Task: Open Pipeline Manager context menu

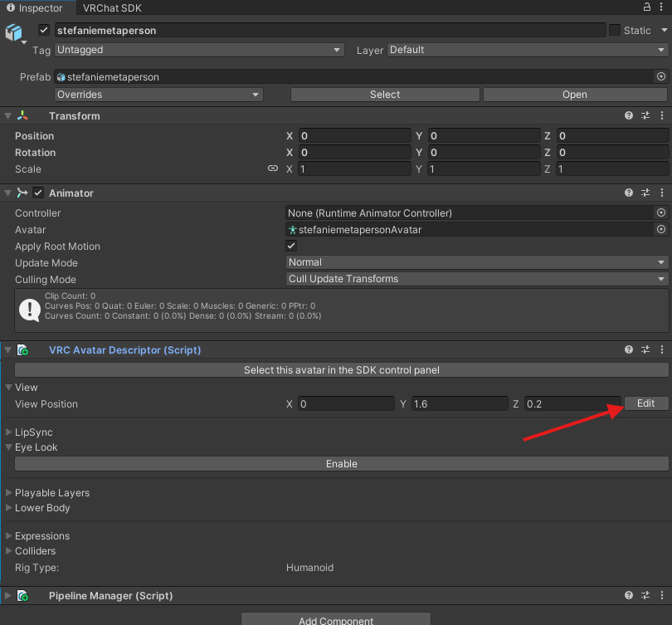Action: (662, 595)
